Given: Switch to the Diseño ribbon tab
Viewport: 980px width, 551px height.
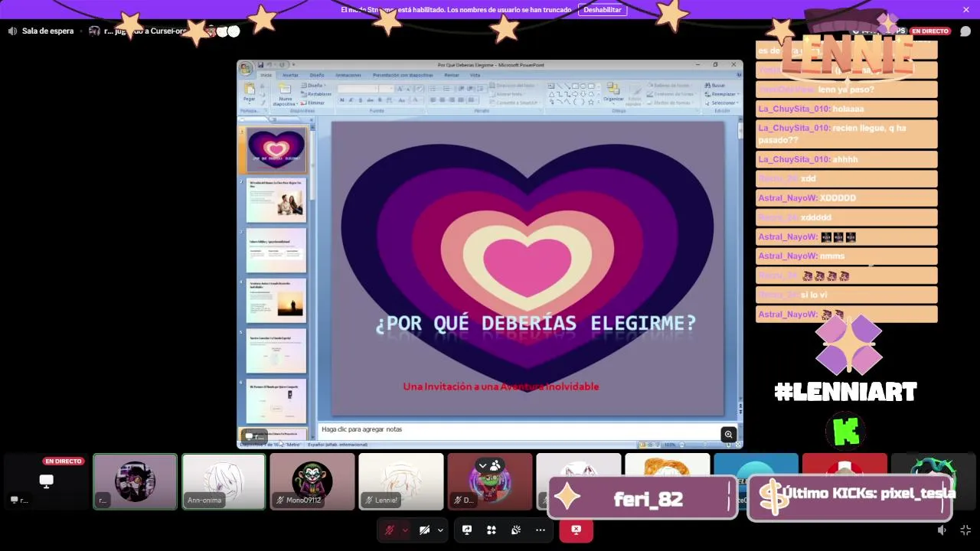Looking at the screenshot, I should tap(317, 75).
